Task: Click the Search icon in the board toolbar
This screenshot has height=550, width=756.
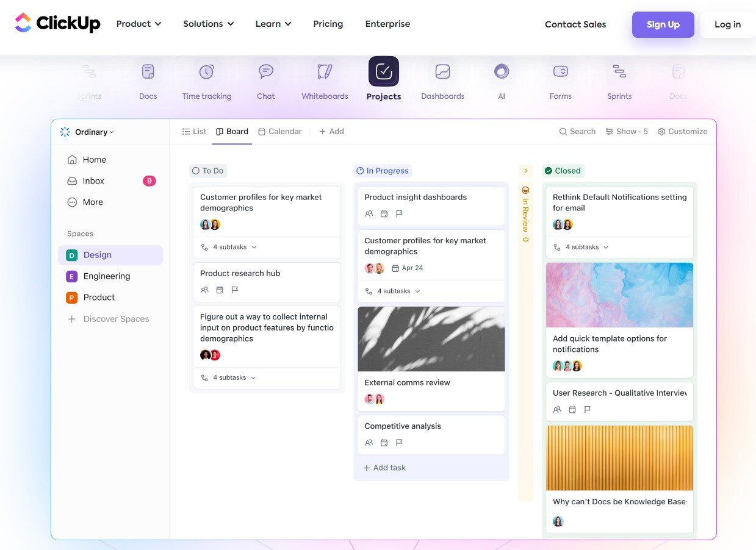Action: [x=563, y=132]
